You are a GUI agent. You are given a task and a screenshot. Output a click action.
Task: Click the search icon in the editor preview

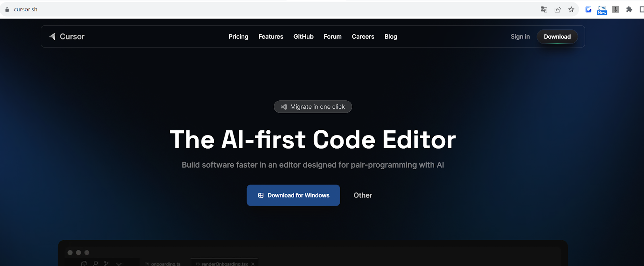(95, 264)
